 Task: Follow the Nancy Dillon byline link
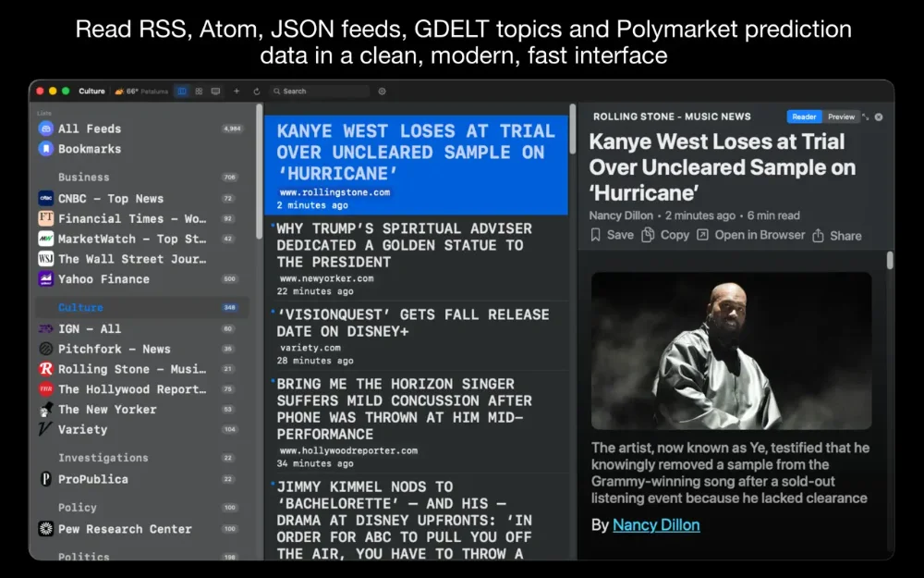point(656,525)
